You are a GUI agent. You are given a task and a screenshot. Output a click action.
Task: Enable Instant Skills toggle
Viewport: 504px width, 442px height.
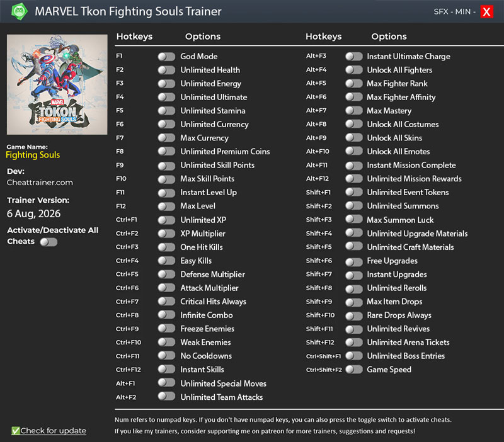point(166,370)
